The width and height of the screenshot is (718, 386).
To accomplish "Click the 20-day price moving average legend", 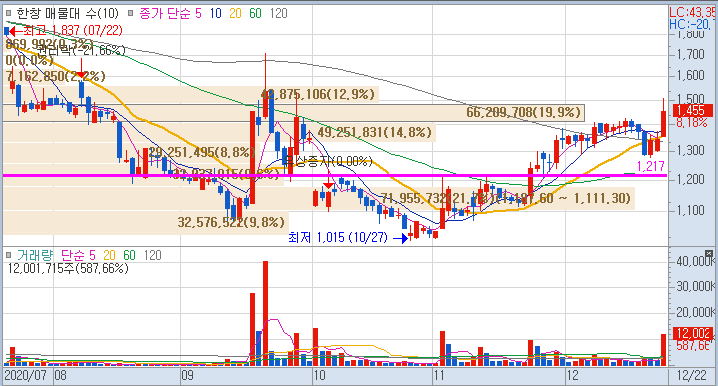I will click(x=235, y=13).
